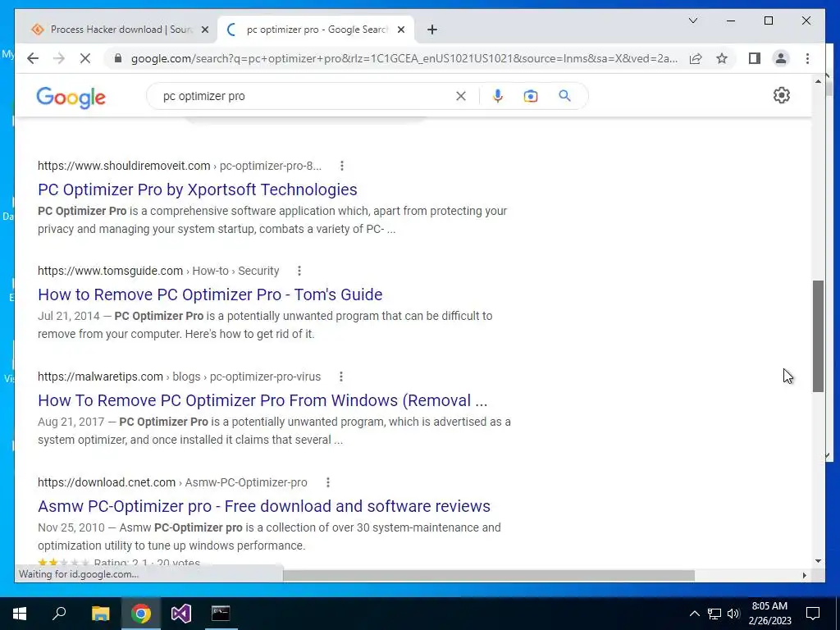Open Command Prompt from taskbar
This screenshot has height=630, width=840.
[x=220, y=614]
